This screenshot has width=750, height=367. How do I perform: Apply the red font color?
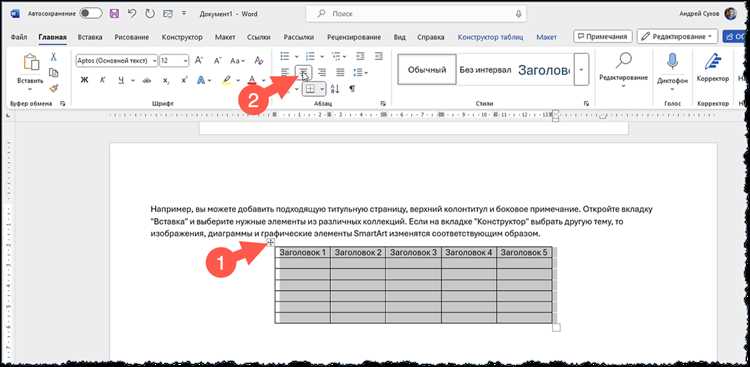253,80
